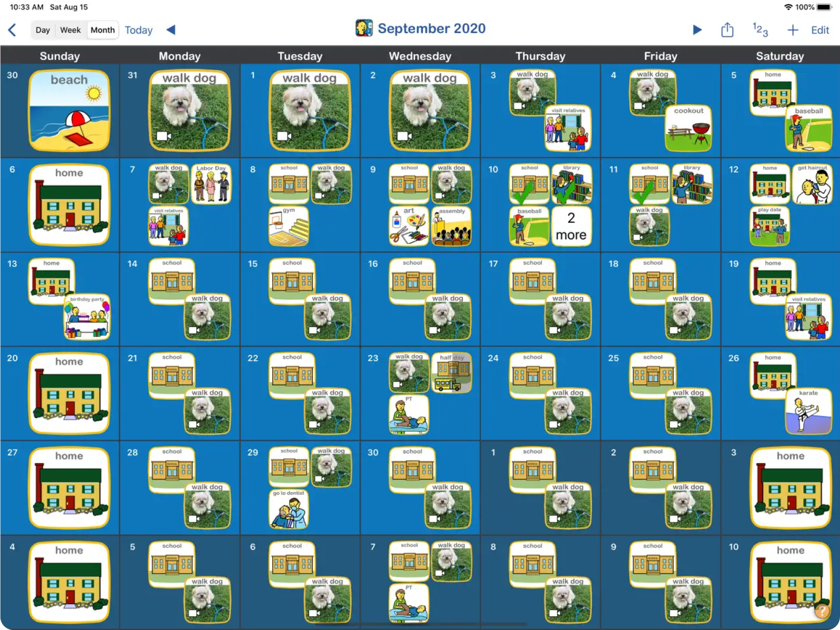Tap the back chevron in the top-left corner
Screen dimensions: 840x630
[x=13, y=30]
